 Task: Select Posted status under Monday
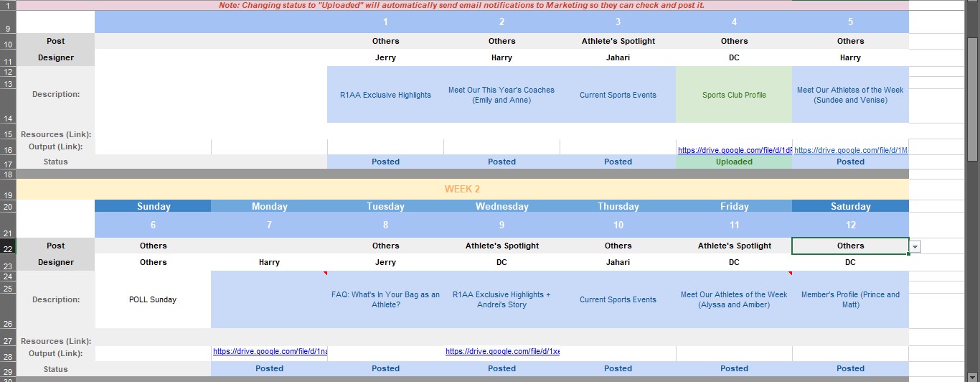pos(270,368)
